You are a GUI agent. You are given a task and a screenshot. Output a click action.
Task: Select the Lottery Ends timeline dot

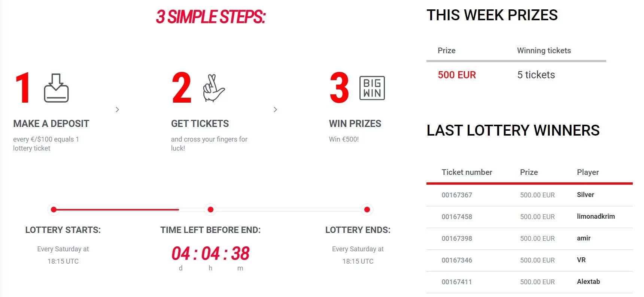tap(367, 209)
